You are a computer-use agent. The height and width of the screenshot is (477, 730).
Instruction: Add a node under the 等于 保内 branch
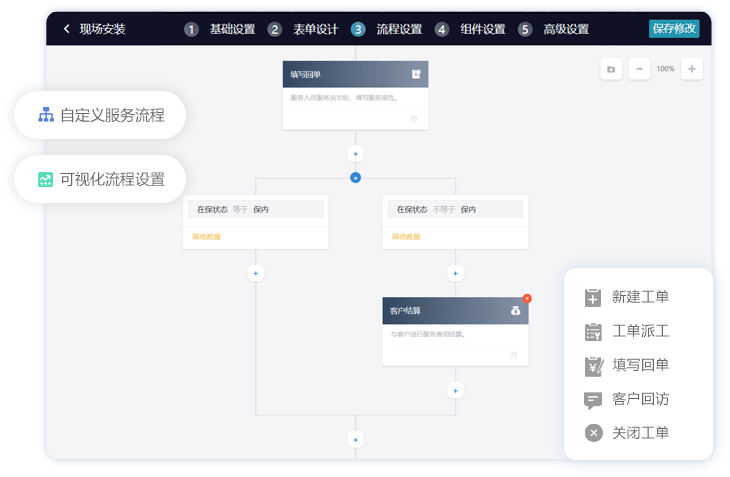[256, 274]
